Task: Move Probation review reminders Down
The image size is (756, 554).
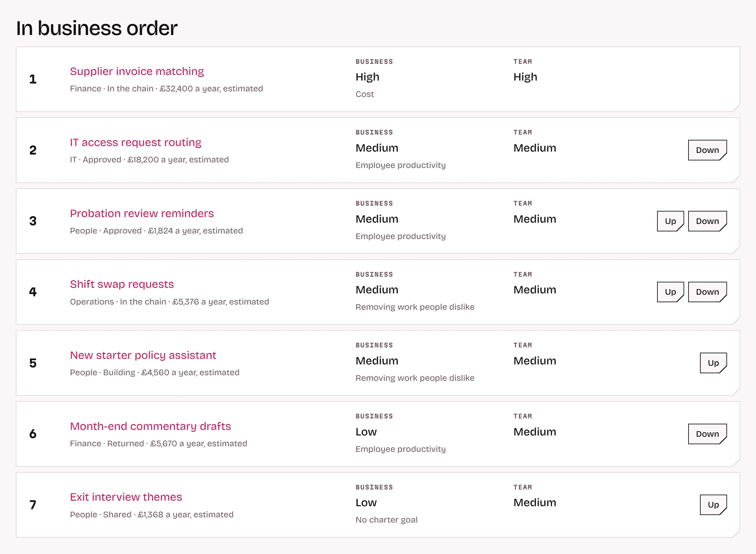Action: 708,221
